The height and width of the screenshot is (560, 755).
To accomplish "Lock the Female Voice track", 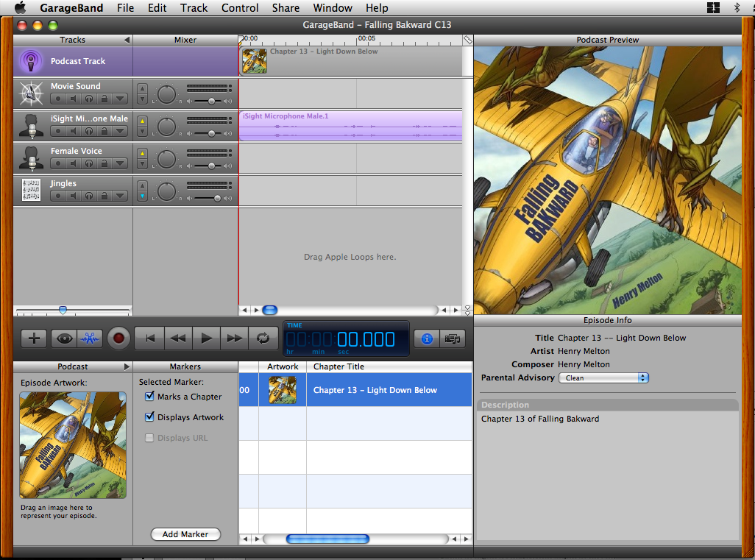I will (104, 163).
